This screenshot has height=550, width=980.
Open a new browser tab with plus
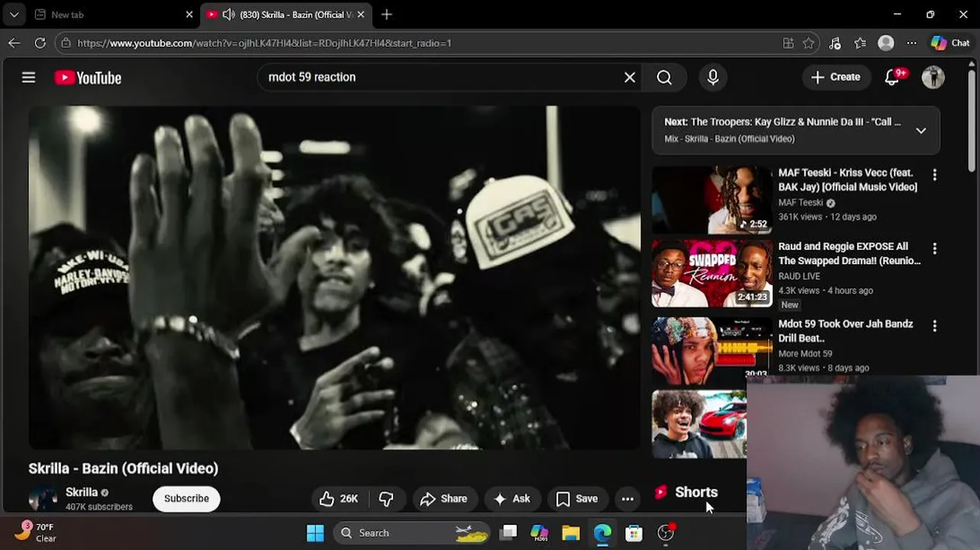coord(387,15)
